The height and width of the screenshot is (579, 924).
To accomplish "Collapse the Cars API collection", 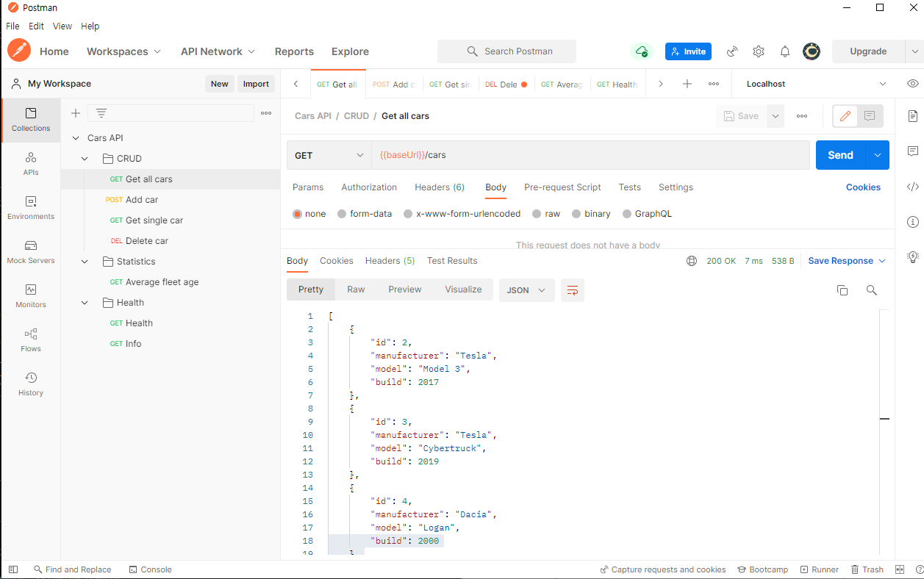I will [x=76, y=138].
